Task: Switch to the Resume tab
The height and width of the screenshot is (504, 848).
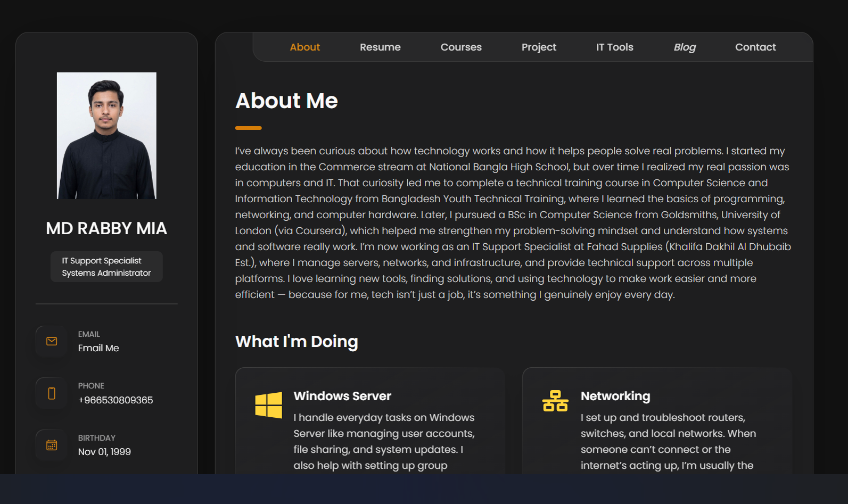Action: (380, 47)
